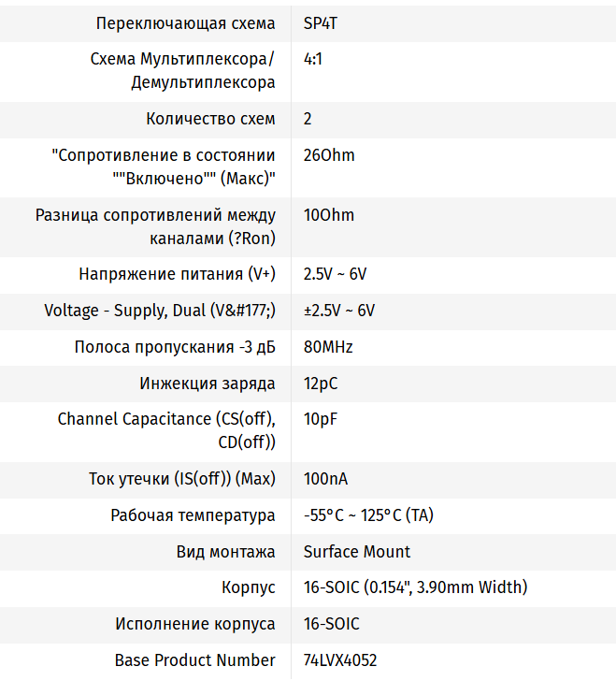The width and height of the screenshot is (616, 681).
Task: Click the 10Ohm channel difference value
Action: pos(329,215)
